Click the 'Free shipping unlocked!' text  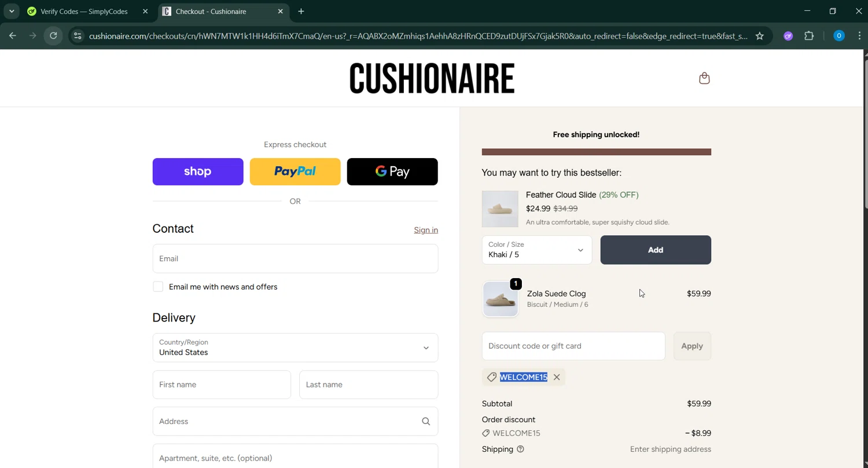596,134
